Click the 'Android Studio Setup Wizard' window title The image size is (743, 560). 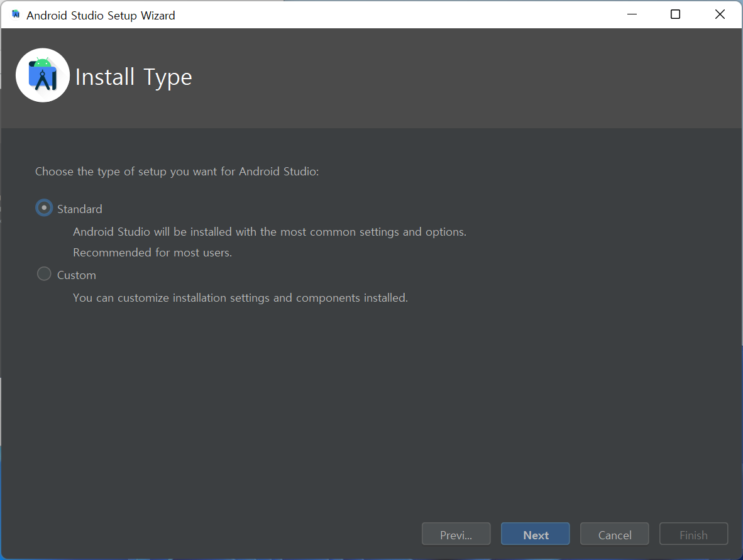pyautogui.click(x=101, y=16)
